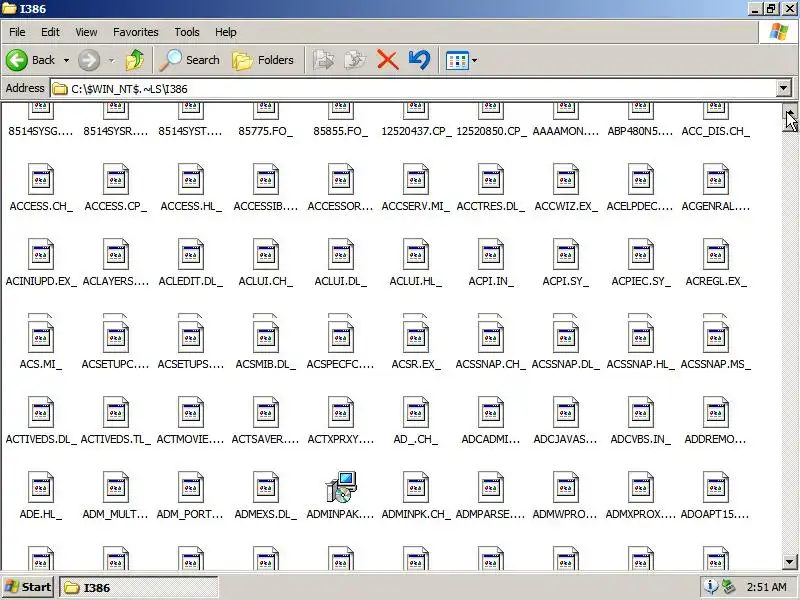The image size is (800, 600).
Task: Select the ACCWIZ.EX_ file icon
Action: pos(566,179)
